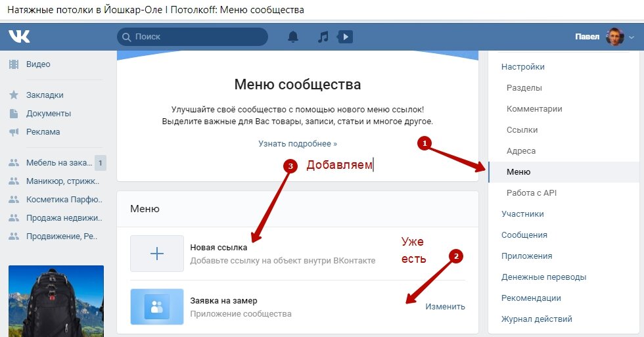
Task: Open Мебель на заказ group with badge
Action: [57, 162]
